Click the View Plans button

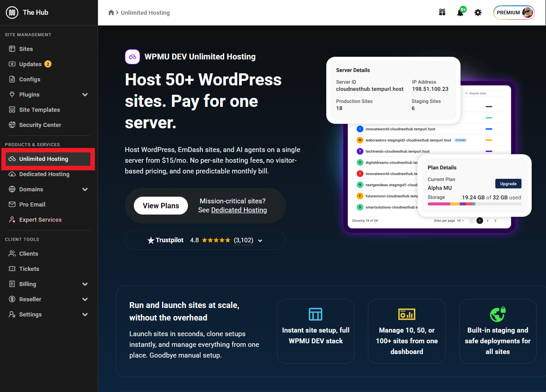click(x=161, y=206)
